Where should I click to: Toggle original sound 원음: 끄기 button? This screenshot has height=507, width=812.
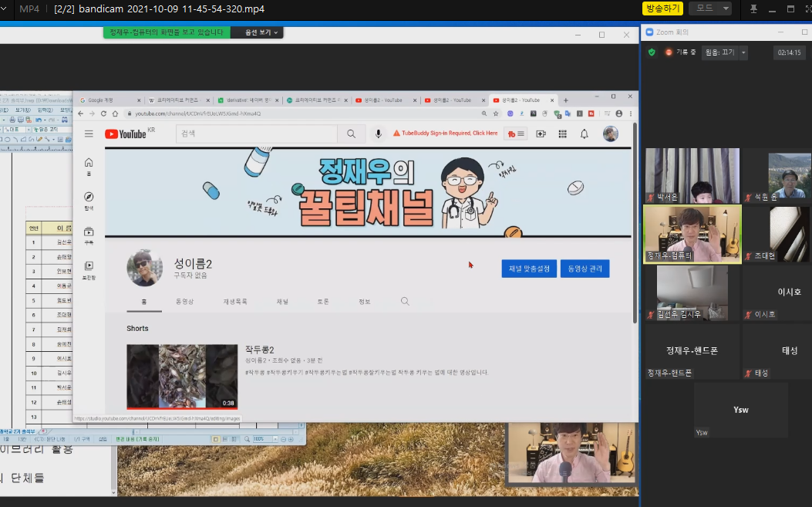[719, 52]
